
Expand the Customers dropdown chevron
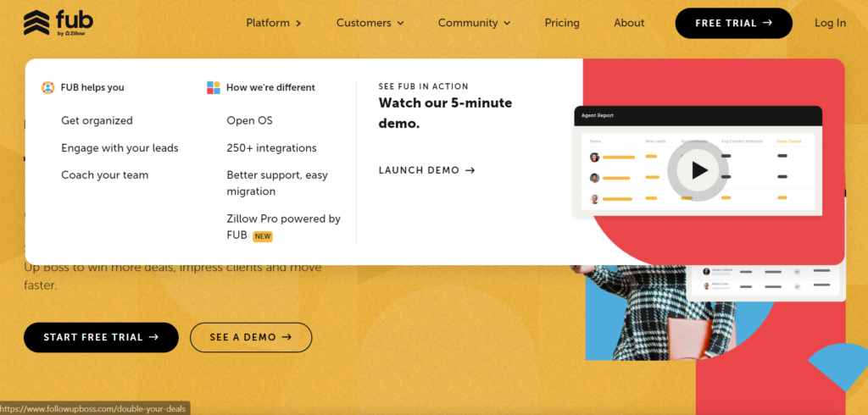click(400, 23)
